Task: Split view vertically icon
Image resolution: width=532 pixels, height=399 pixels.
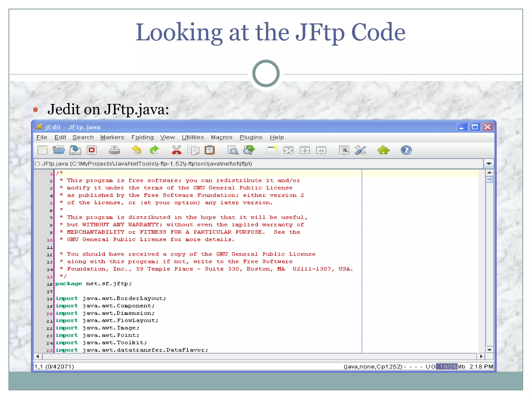Action: click(x=321, y=150)
